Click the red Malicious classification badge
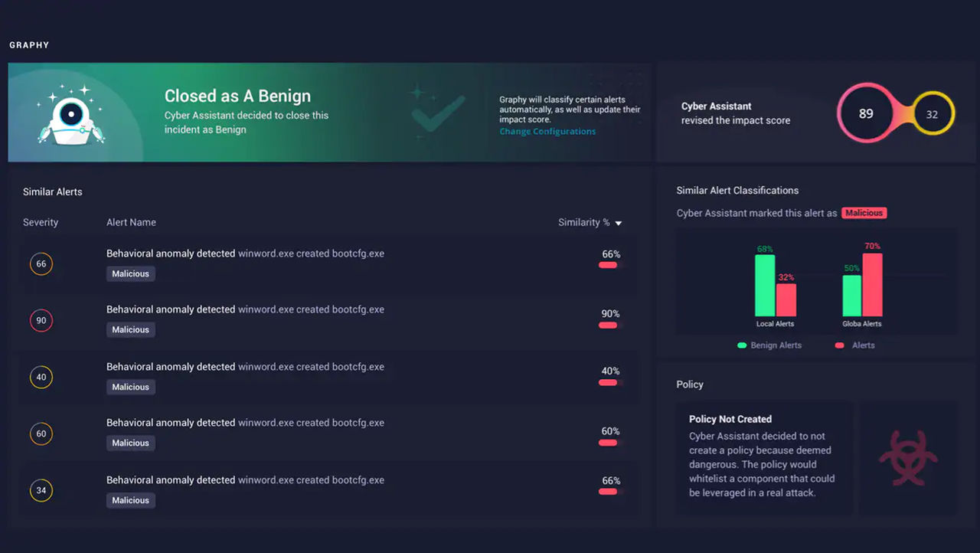Viewport: 980px width, 553px height. [864, 213]
